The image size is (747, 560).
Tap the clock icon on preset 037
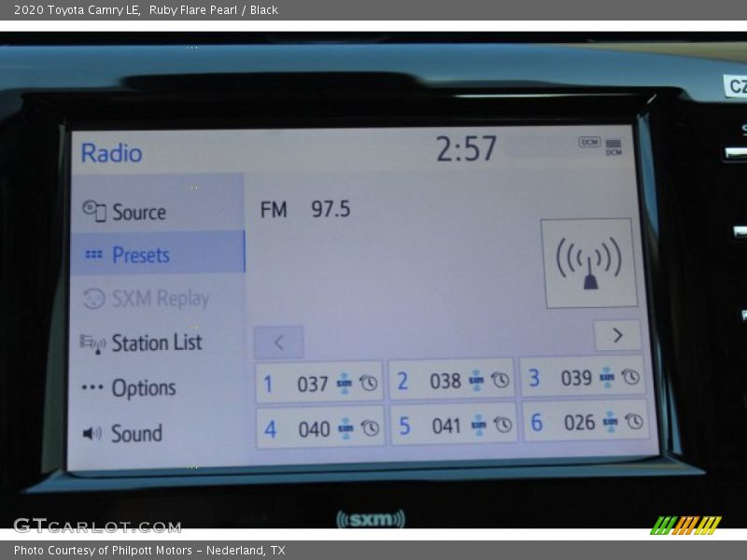(369, 383)
